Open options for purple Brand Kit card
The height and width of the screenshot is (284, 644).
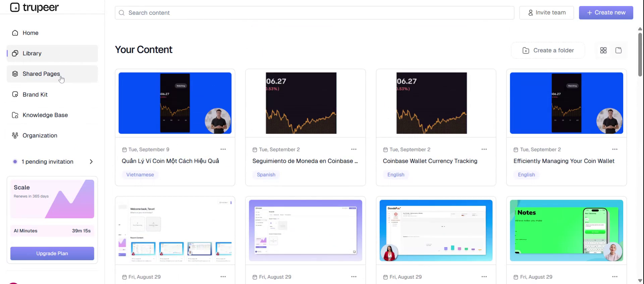tap(354, 277)
